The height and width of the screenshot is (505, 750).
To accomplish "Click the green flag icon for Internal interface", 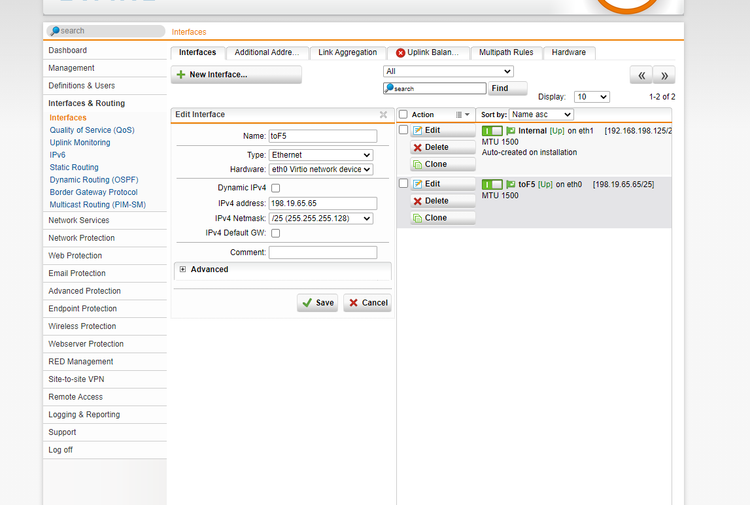I will 510,131.
